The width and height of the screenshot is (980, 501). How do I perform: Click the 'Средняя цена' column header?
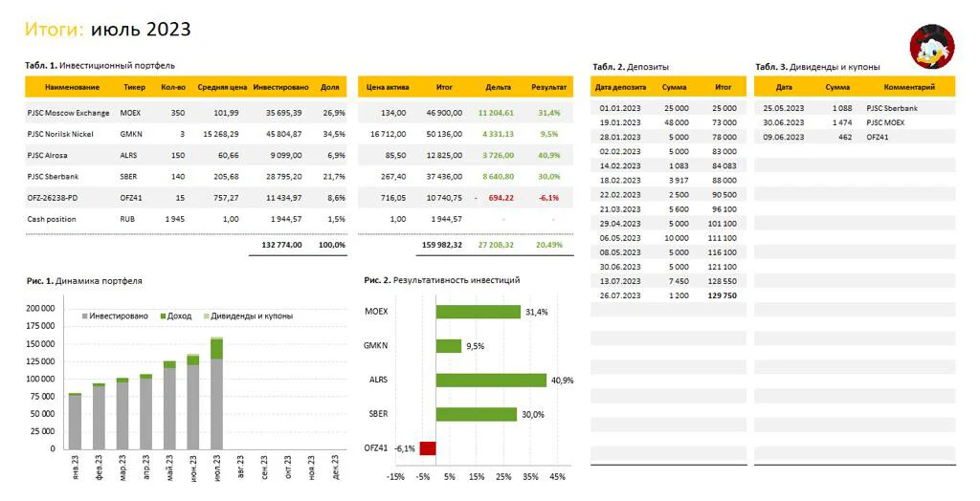click(222, 87)
